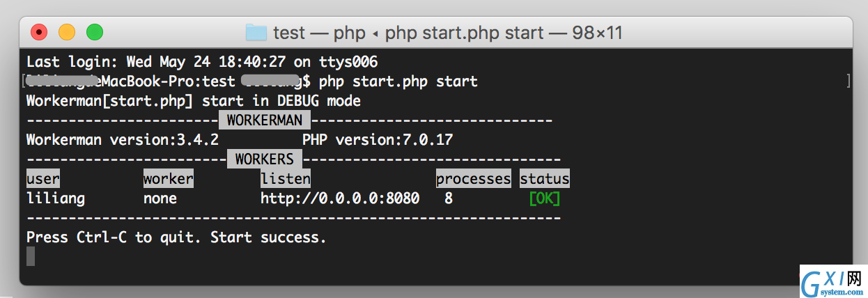868x298 pixels.
Task: Click the green [OK] status indicator
Action: coord(545,198)
